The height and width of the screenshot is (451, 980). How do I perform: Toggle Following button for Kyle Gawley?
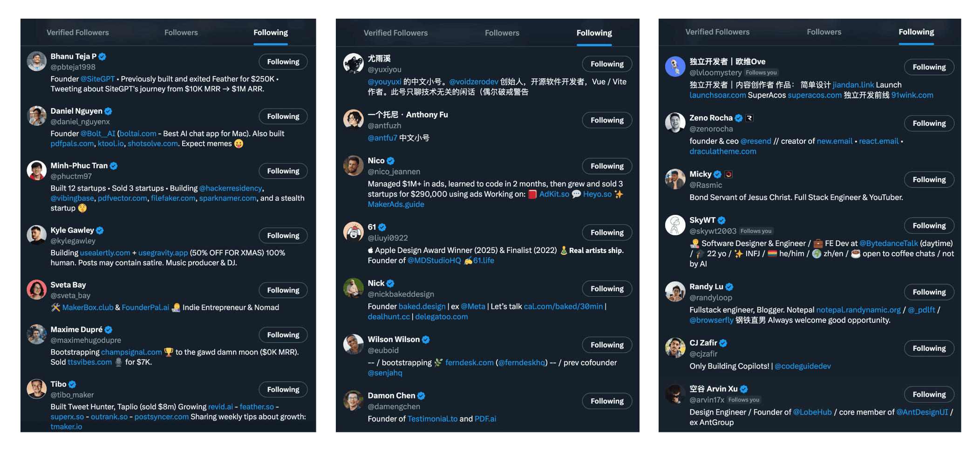(x=283, y=236)
